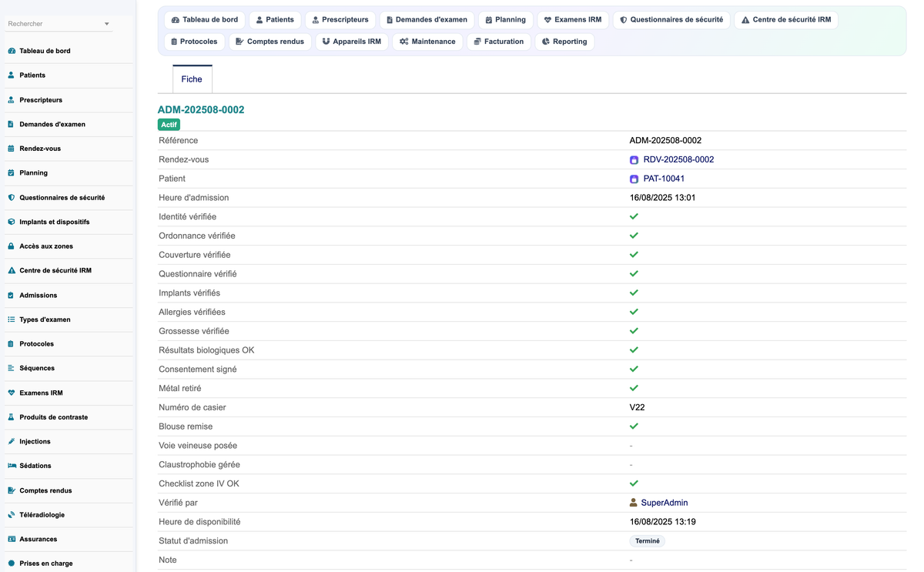Click the Rendez-vous calendar icon in sidebar
The width and height of the screenshot is (924, 572).
pyautogui.click(x=12, y=149)
